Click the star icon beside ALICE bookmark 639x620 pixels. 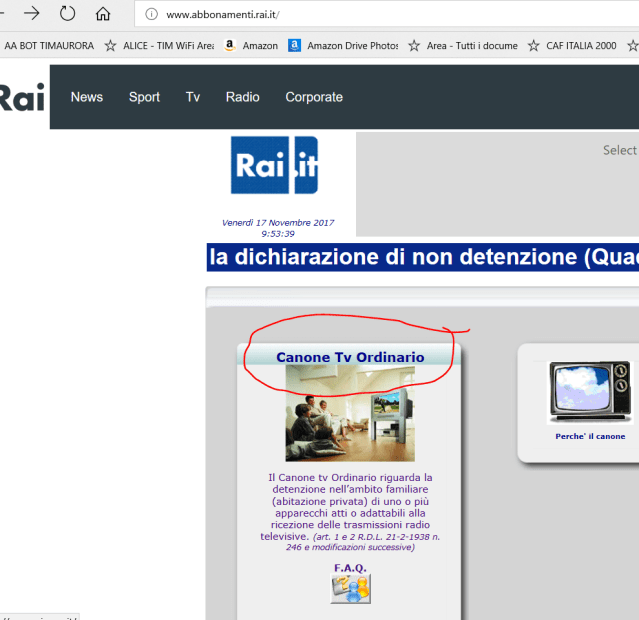[x=110, y=46]
